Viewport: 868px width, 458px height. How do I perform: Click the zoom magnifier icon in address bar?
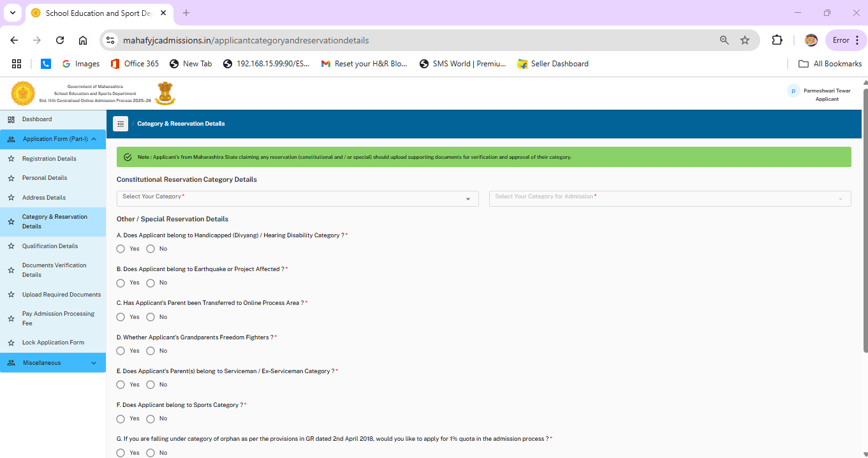pyautogui.click(x=724, y=40)
